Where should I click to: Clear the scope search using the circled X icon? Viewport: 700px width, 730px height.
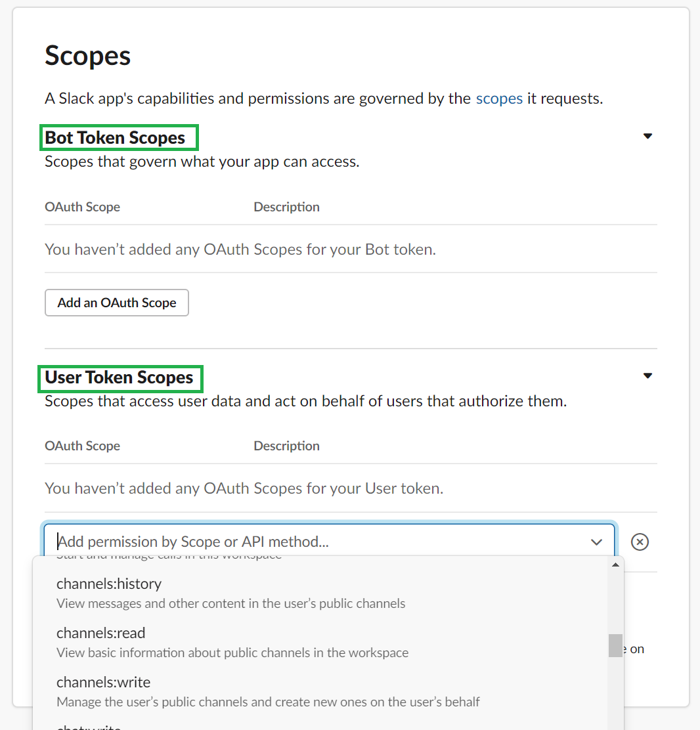pyautogui.click(x=640, y=542)
